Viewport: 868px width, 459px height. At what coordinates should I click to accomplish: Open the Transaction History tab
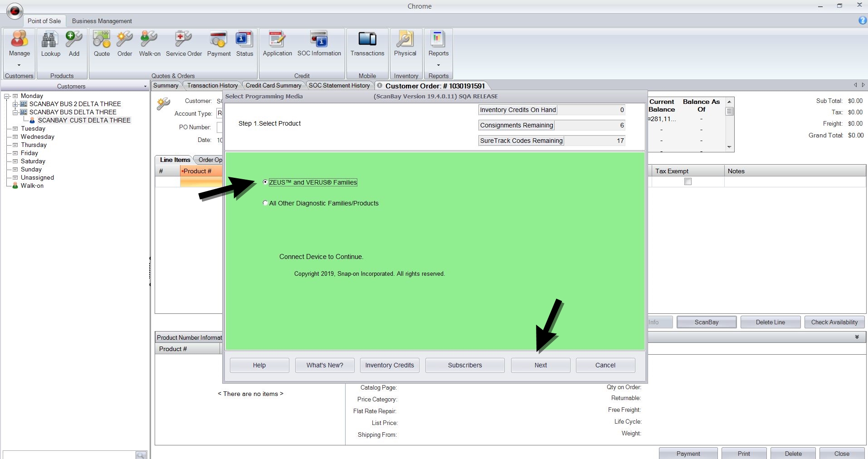pyautogui.click(x=212, y=86)
